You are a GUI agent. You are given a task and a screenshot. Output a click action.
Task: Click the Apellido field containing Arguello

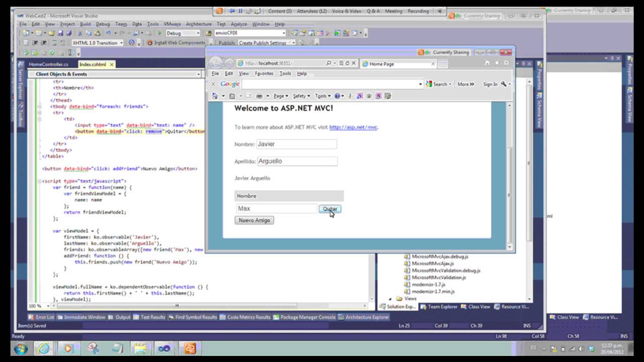(297, 161)
